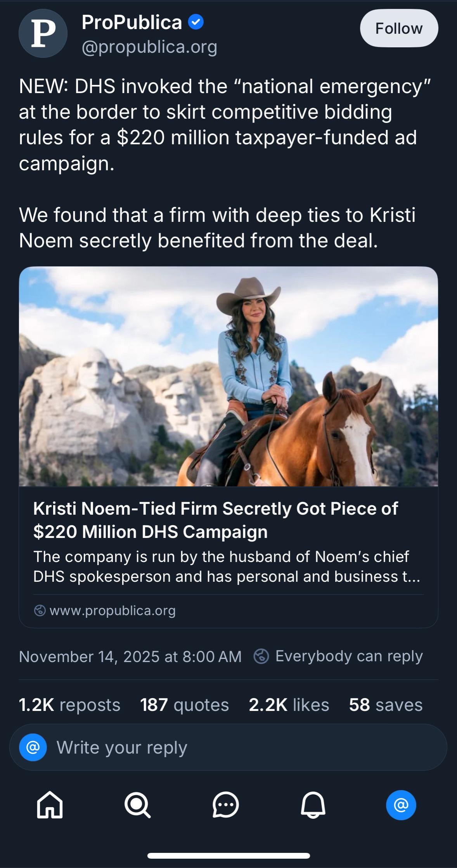Open the Chat messages tab

point(225,805)
